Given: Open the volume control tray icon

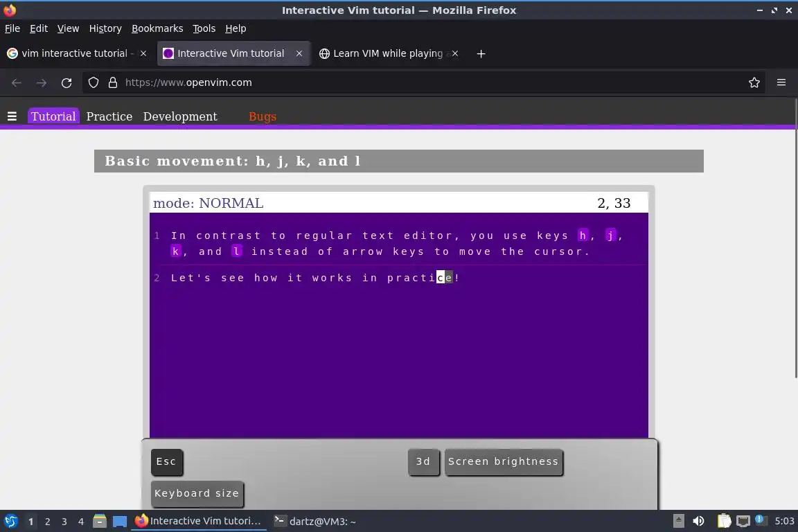Looking at the screenshot, I should point(698,521).
